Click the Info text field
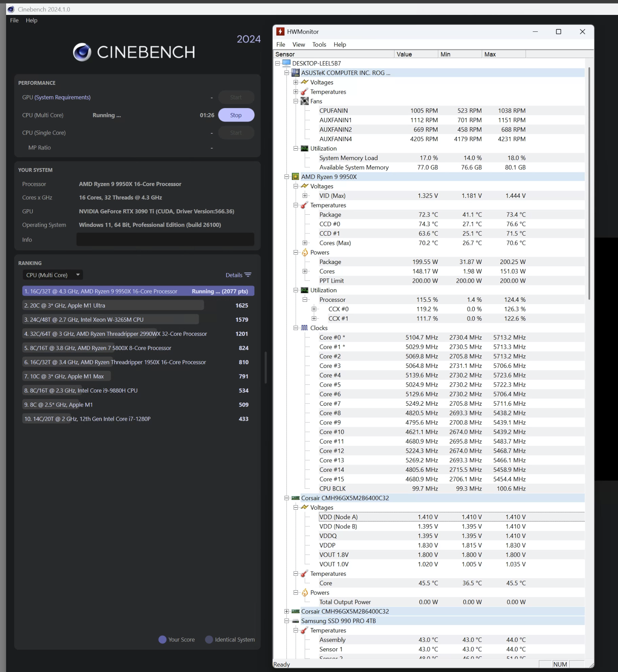Screen dimensions: 618x672 click(x=165, y=240)
